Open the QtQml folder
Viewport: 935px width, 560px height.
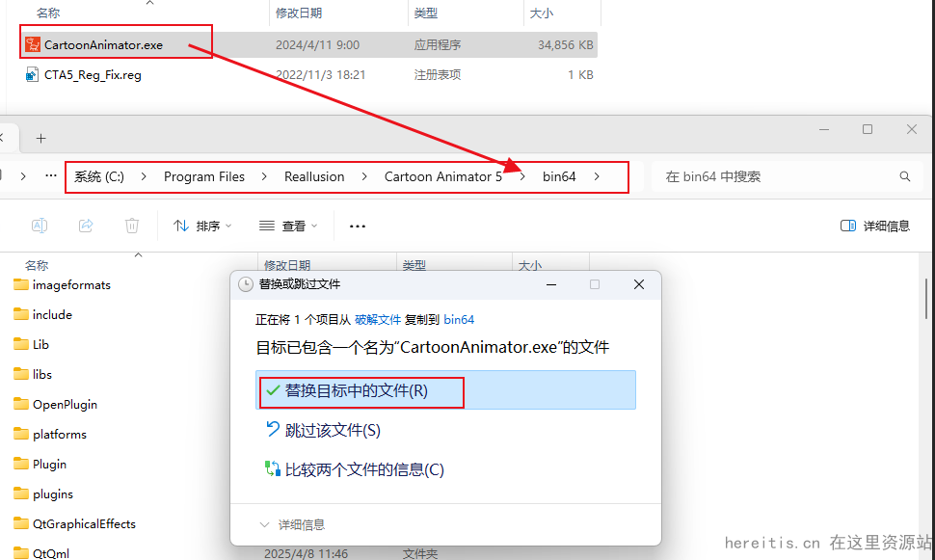point(41,552)
